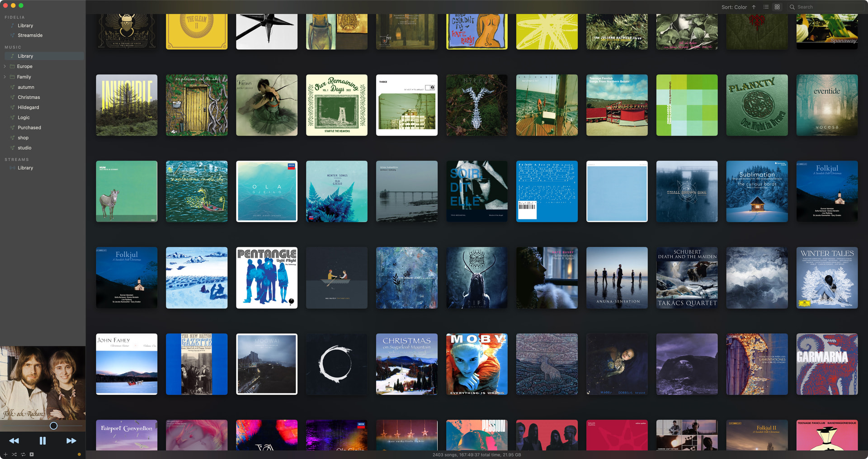The width and height of the screenshot is (868, 459).
Task: Reverse the sort direction arrow
Action: (x=754, y=7)
